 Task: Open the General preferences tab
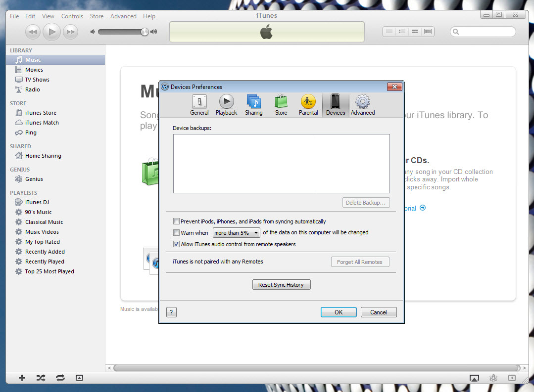click(199, 105)
